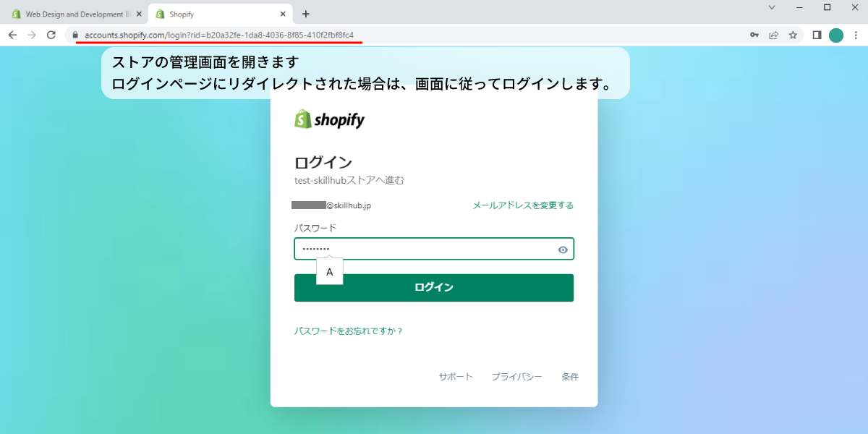The height and width of the screenshot is (434, 868).
Task: Click the green ログイン button
Action: [434, 288]
